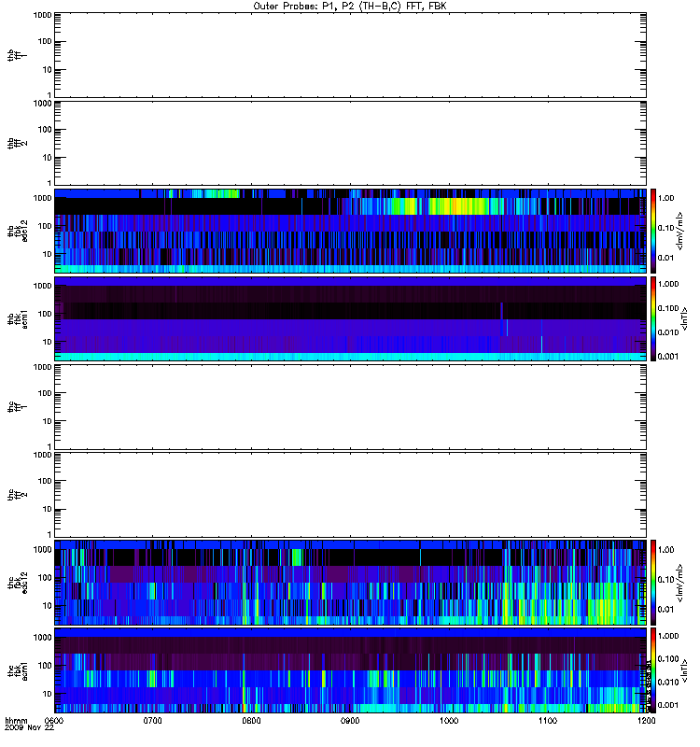Click the 'thb fbk edc12' axis label
Viewport: 700px width, 747px height.
[17, 231]
